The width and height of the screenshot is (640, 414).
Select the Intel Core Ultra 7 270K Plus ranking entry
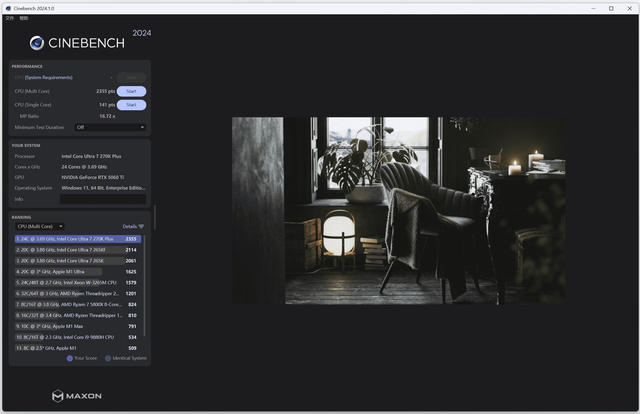(x=77, y=240)
